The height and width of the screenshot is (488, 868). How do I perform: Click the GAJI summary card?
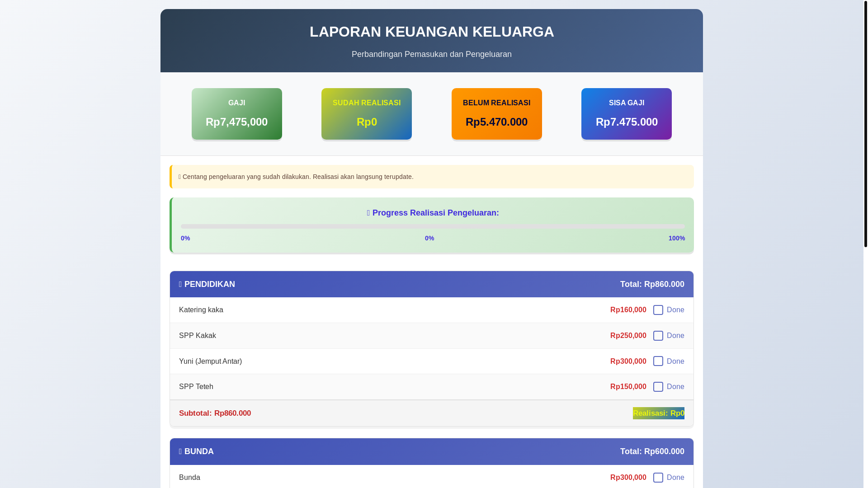pos(237,114)
